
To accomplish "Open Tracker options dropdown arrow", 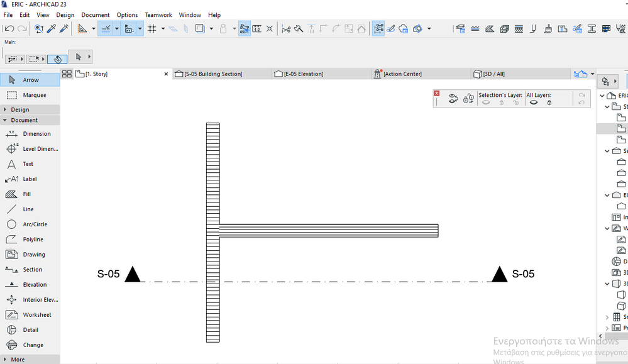I will tap(140, 29).
